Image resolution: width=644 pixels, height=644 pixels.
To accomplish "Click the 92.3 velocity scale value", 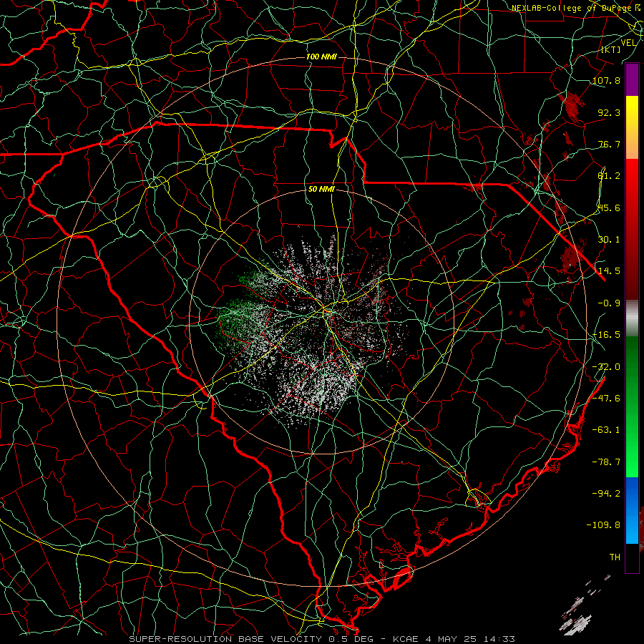I will coord(609,112).
